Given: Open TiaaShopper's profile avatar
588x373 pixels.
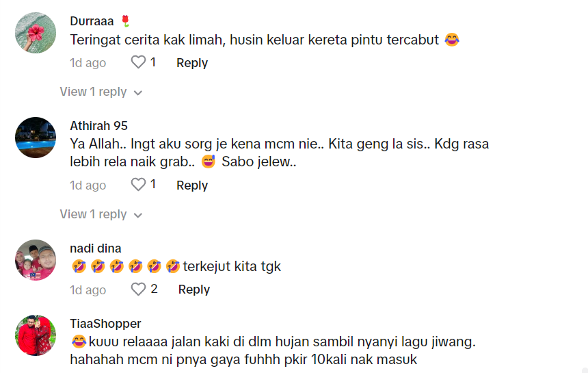Looking at the screenshot, I should click(x=36, y=335).
